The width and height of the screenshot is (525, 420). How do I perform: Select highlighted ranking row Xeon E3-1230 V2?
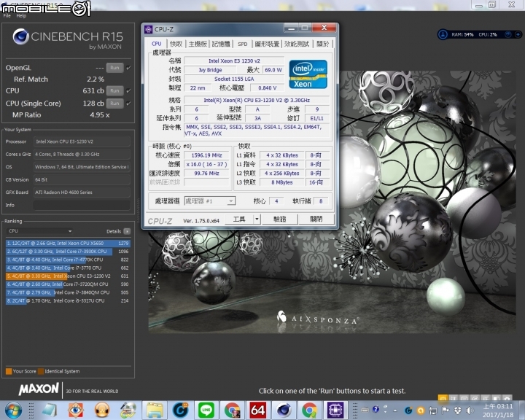(68, 276)
